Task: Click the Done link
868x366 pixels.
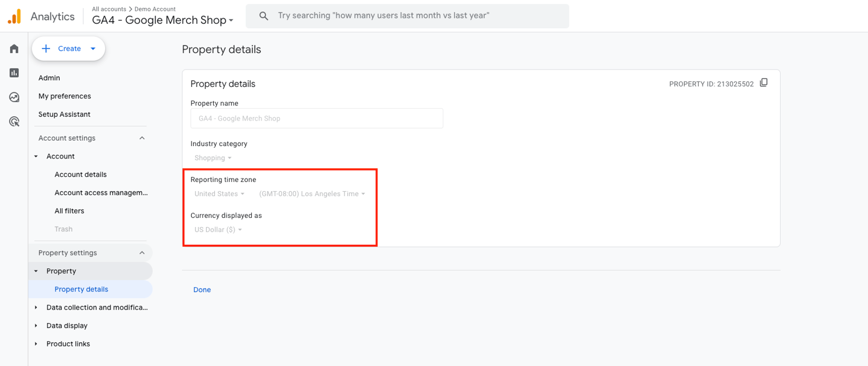Action: click(x=202, y=289)
